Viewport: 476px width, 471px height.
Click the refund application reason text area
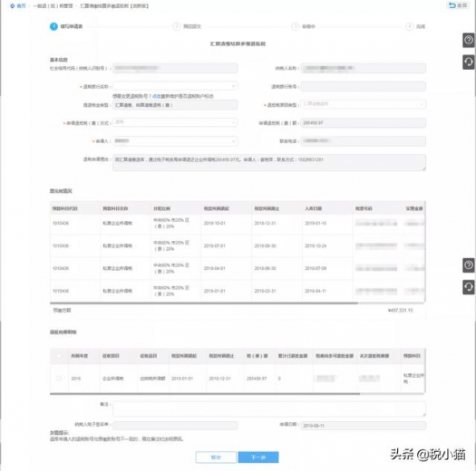[269, 162]
